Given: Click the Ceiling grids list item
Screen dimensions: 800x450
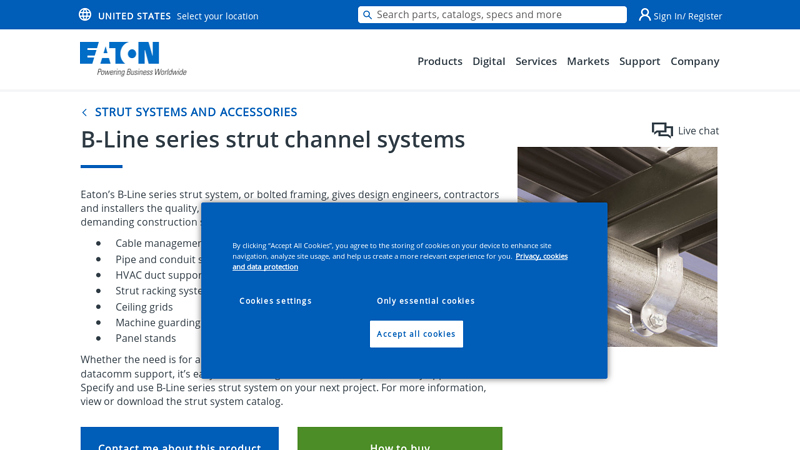Looking at the screenshot, I should point(144,307).
